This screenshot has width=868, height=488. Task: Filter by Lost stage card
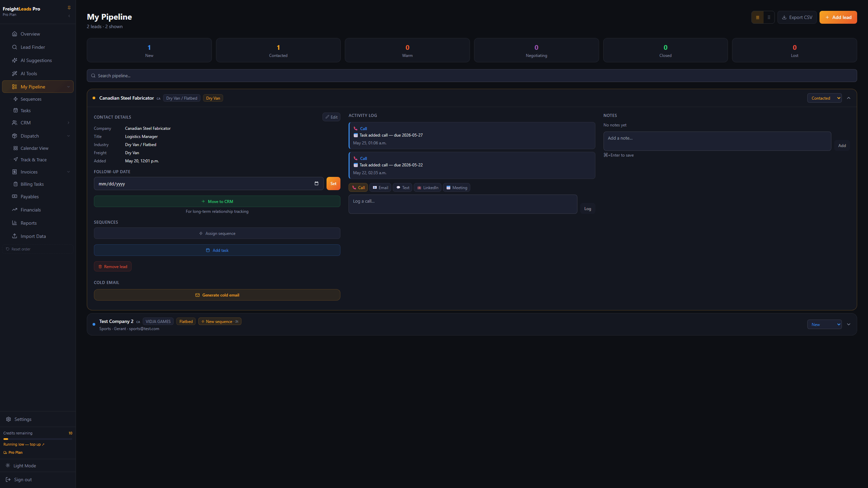tap(794, 50)
